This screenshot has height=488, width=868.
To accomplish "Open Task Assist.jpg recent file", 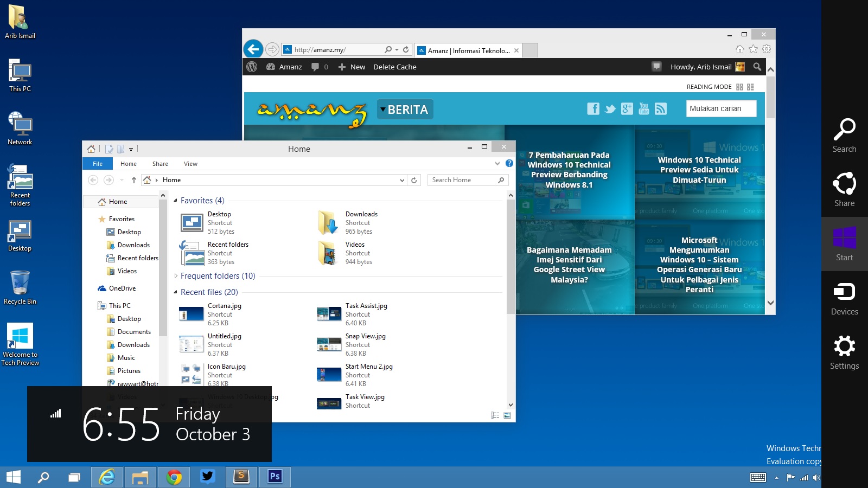I will 352,314.
